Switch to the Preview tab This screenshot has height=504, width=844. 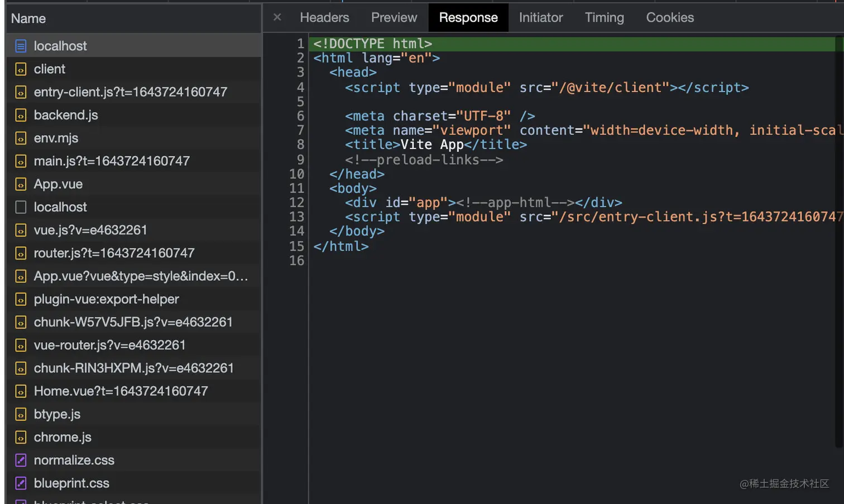click(x=394, y=17)
